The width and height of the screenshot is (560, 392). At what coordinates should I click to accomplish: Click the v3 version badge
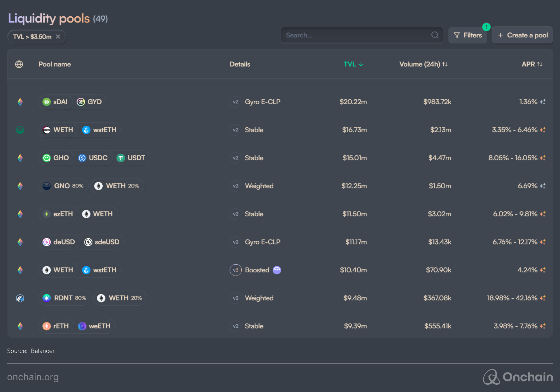[x=236, y=270]
